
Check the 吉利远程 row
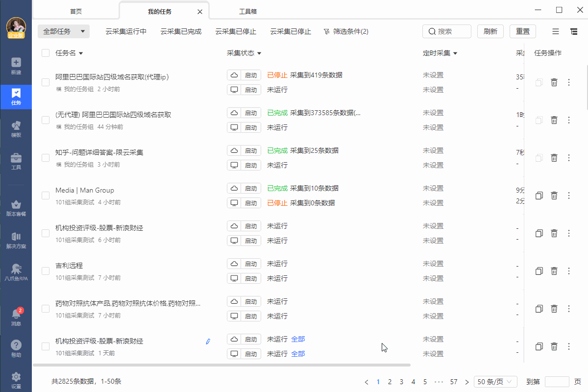[46, 271]
